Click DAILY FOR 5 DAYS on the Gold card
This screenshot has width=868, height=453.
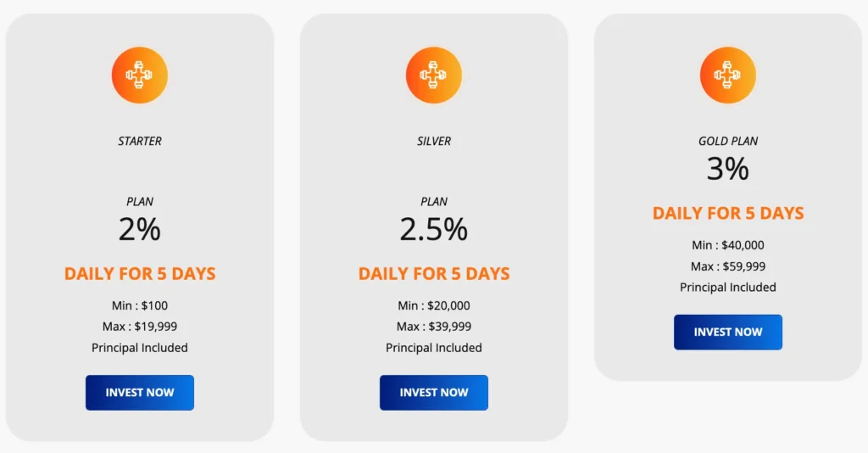728,213
